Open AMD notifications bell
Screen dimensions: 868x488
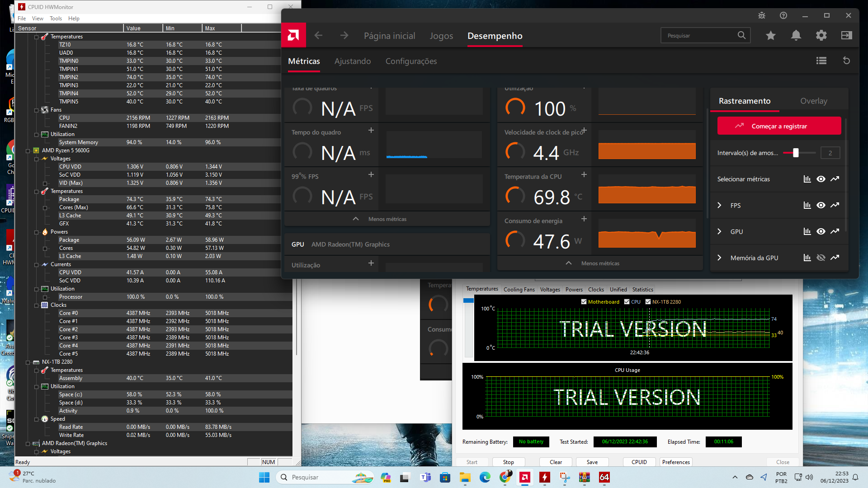coord(796,35)
